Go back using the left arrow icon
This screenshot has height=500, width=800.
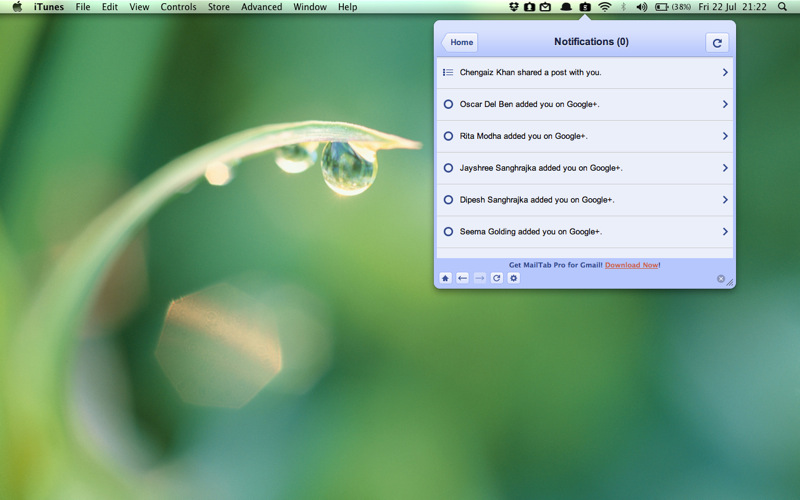[463, 278]
